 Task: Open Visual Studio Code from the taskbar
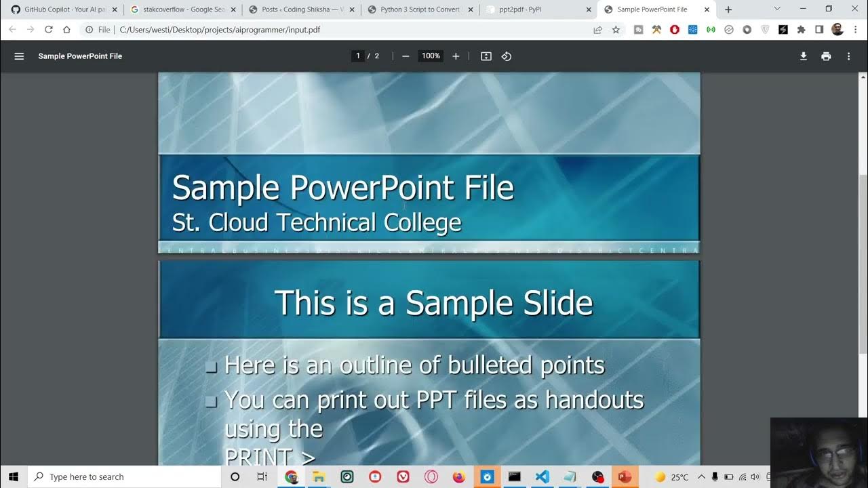pyautogui.click(x=542, y=476)
